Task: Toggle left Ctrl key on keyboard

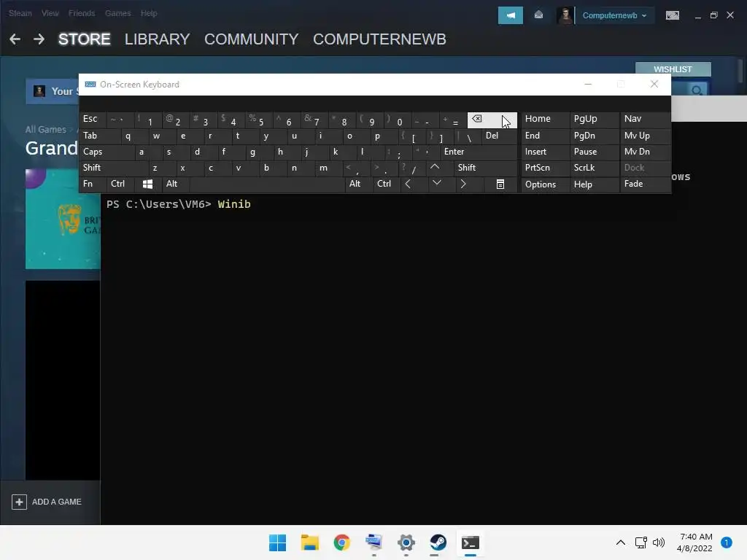Action: (x=120, y=184)
